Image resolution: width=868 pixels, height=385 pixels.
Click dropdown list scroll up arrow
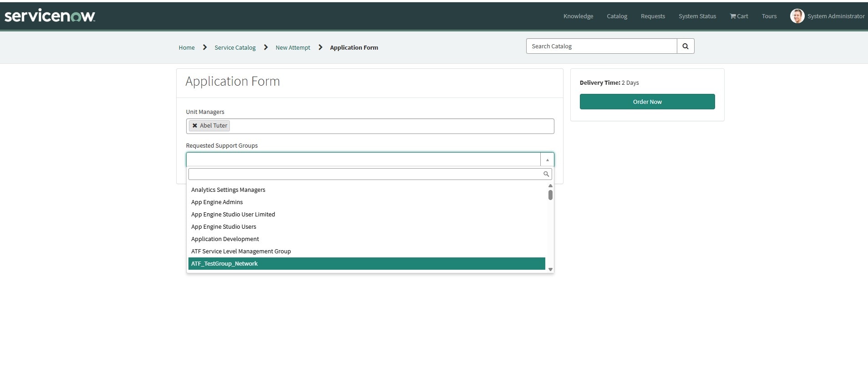tap(550, 186)
